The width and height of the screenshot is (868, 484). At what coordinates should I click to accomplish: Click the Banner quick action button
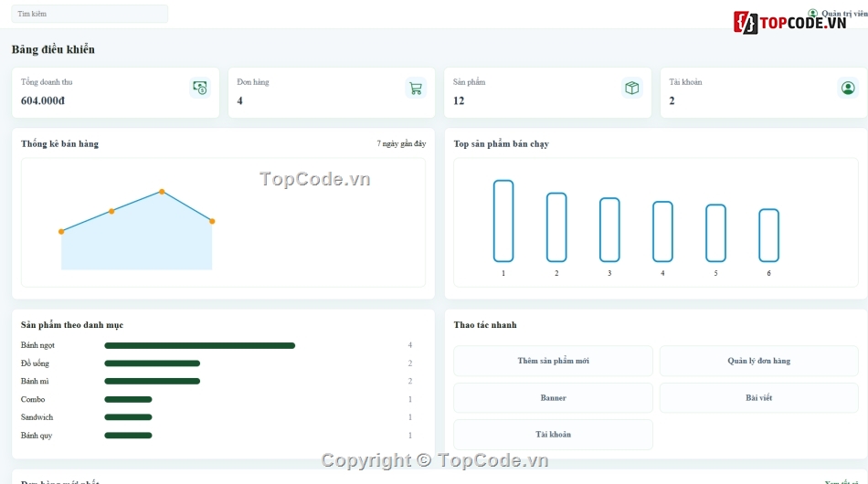click(x=553, y=398)
